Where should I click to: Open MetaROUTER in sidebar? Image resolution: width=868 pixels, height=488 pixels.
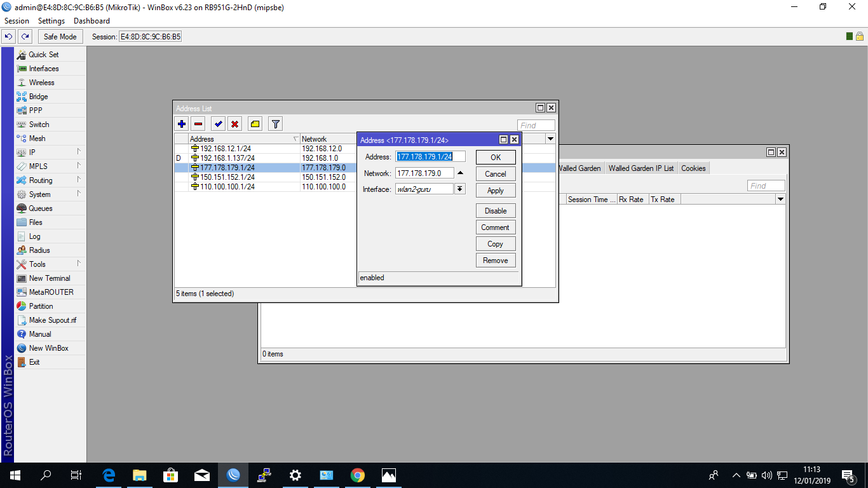click(50, 292)
